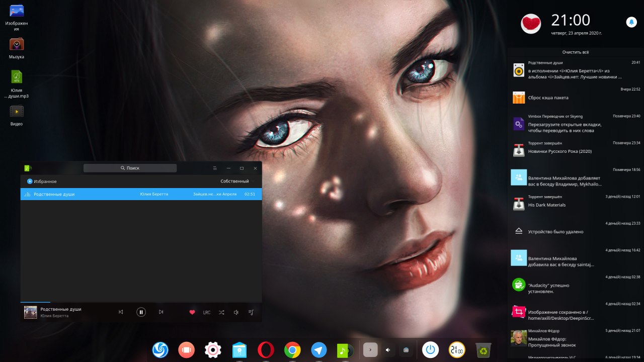644x362 pixels.
Task: Toggle shuffle playback mode
Action: pyautogui.click(x=221, y=312)
